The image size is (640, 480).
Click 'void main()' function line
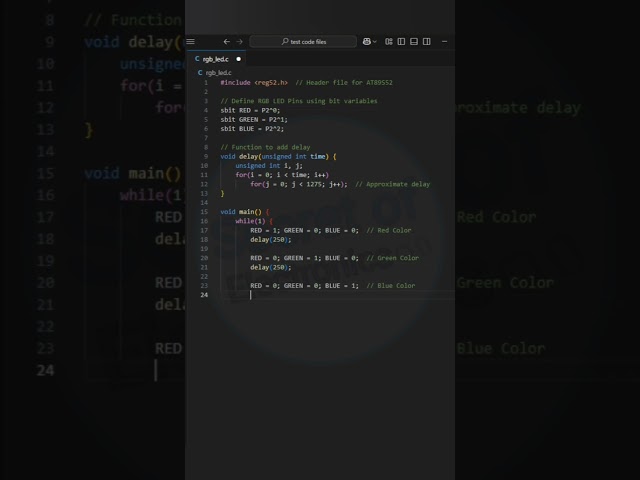241,212
